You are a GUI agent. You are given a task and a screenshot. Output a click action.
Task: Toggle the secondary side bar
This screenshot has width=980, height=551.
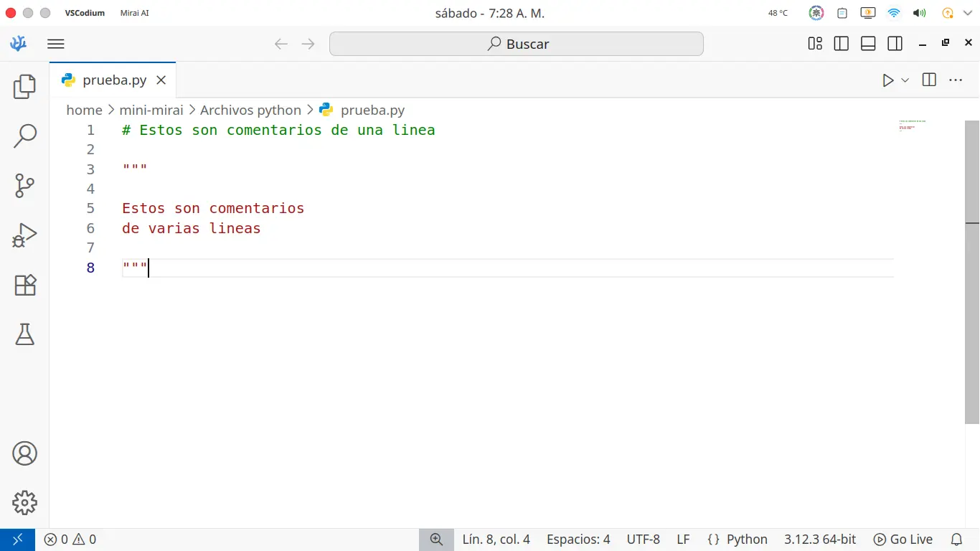tap(895, 44)
